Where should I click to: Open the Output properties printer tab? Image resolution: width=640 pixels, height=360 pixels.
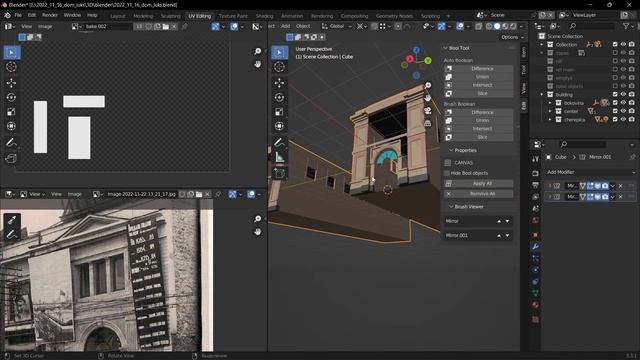[x=536, y=185]
